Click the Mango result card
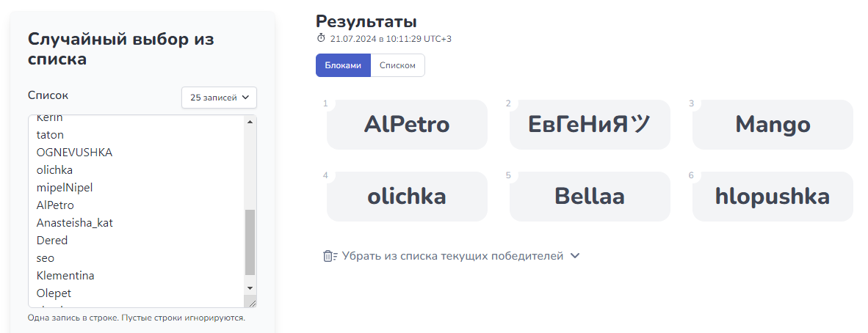This screenshot has height=333, width=868. [x=773, y=125]
